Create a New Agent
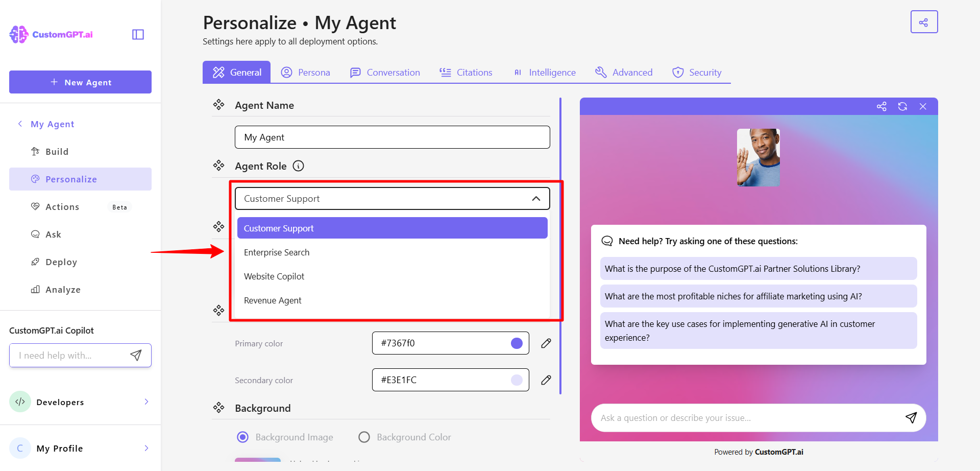The width and height of the screenshot is (980, 471). tap(80, 82)
